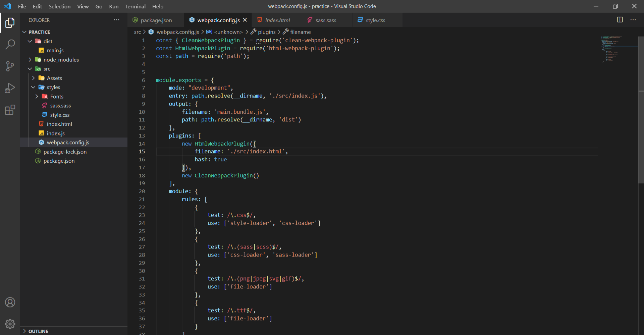Image resolution: width=644 pixels, height=335 pixels.
Task: Open the Explorer Views and More Actions ellipsis
Action: pos(116,20)
